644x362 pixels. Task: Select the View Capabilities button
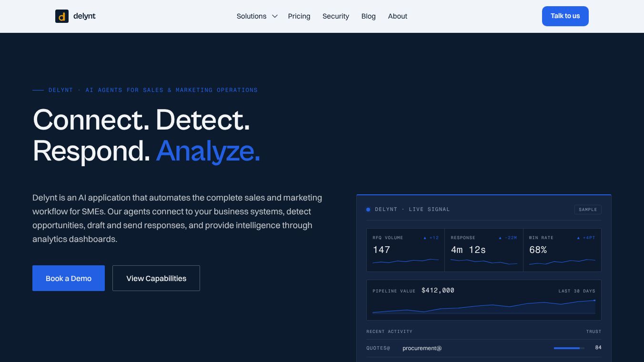(156, 278)
